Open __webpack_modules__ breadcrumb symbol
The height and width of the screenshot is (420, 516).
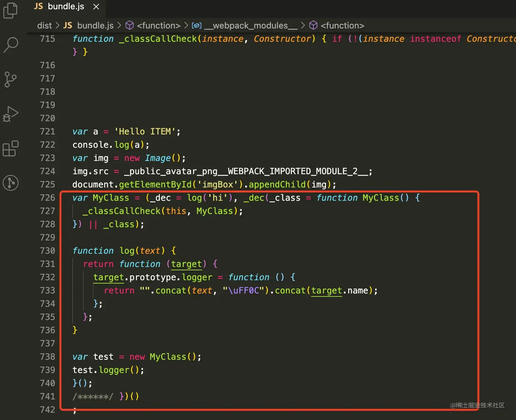coord(245,26)
